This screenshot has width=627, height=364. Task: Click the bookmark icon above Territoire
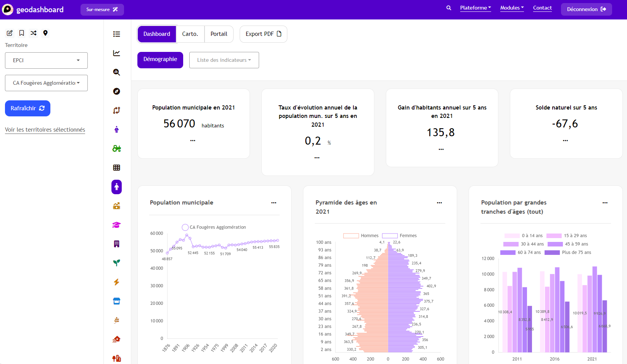click(x=22, y=33)
